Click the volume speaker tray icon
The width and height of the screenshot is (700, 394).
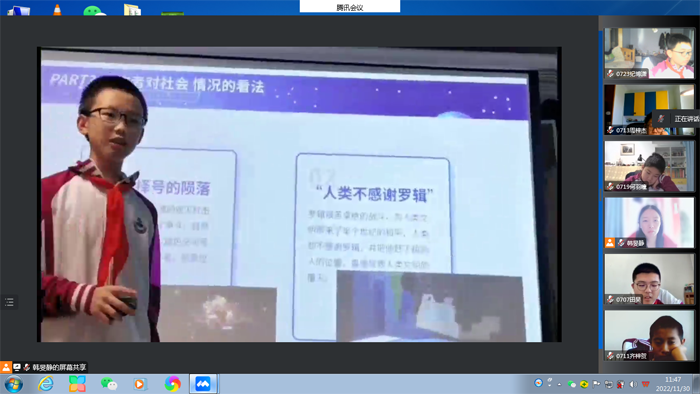click(x=633, y=384)
